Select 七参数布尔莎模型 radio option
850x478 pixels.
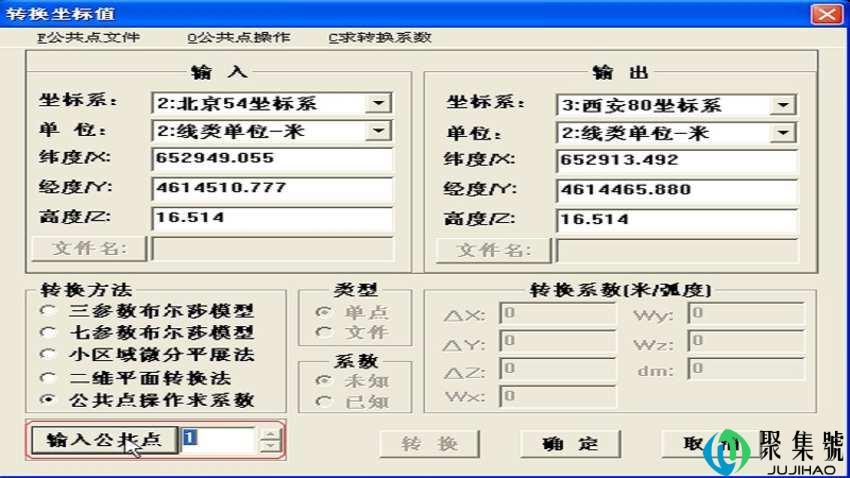click(x=48, y=333)
